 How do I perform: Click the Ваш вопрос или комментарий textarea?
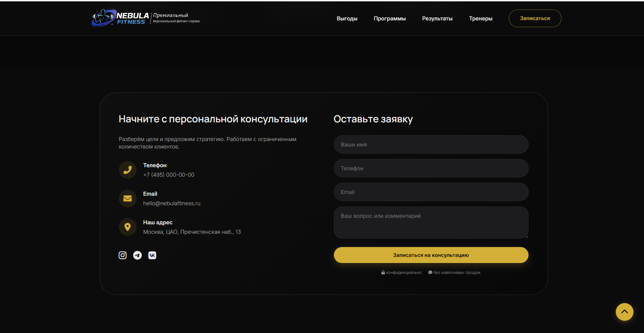431,223
